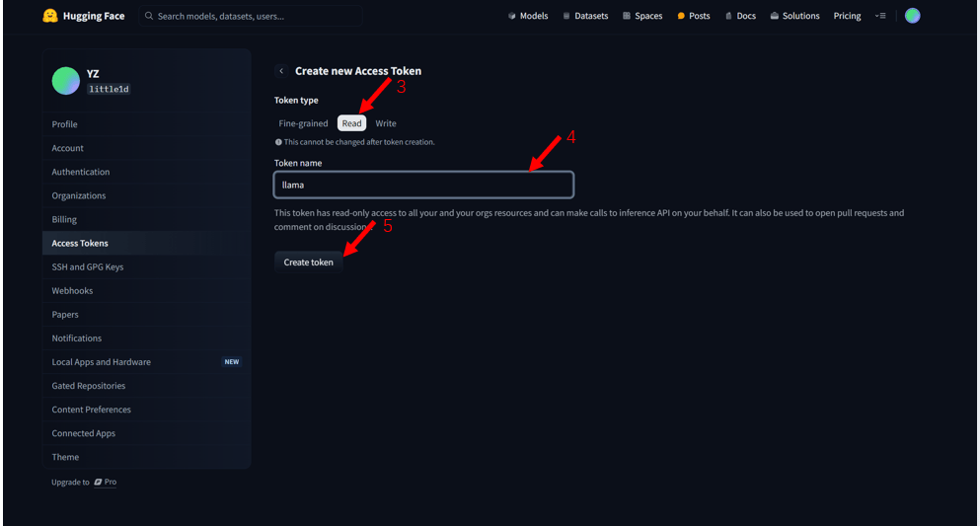Click the Upgrade to Pro link

click(85, 482)
